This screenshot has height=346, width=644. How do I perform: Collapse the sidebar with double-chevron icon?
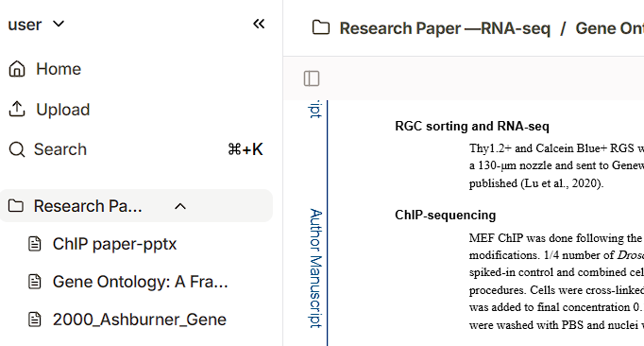tap(259, 24)
